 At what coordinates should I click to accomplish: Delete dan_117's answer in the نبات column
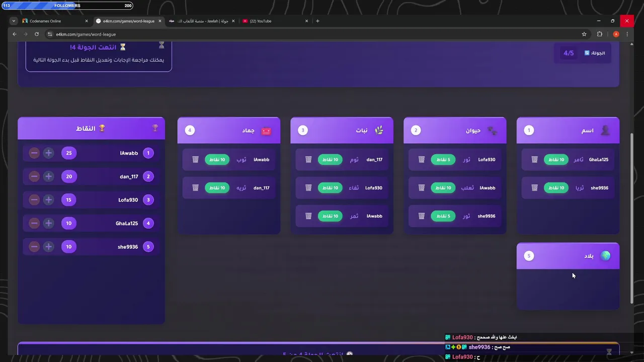coord(308,159)
